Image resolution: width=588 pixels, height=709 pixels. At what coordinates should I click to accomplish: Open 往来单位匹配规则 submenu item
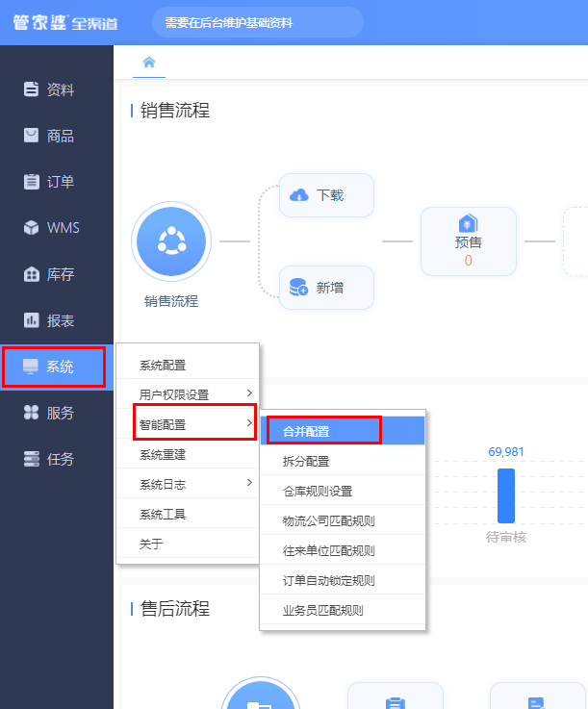click(x=343, y=550)
